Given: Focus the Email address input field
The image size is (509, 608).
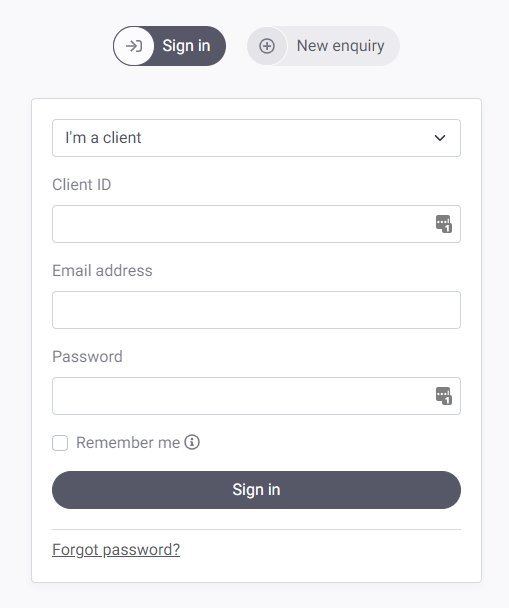Looking at the screenshot, I should coord(256,310).
